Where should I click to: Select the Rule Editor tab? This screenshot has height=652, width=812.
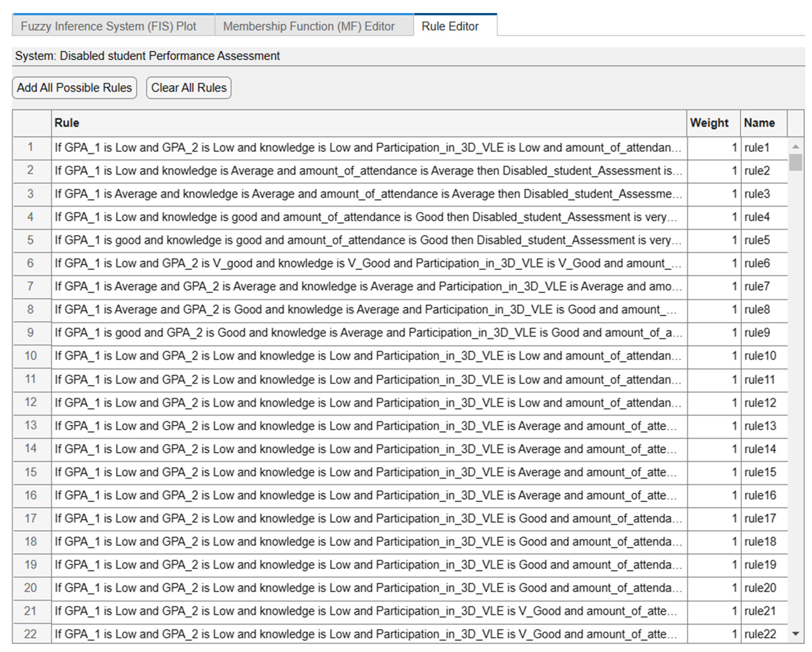click(450, 26)
